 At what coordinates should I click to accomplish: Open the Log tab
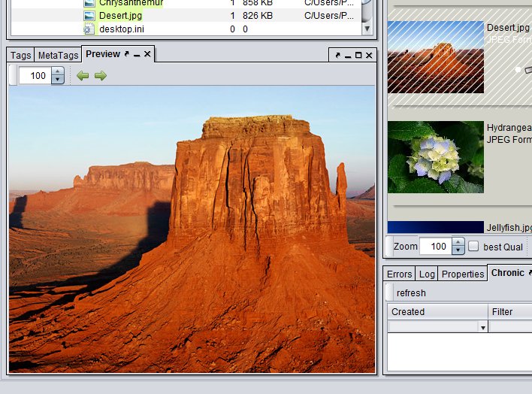click(427, 274)
